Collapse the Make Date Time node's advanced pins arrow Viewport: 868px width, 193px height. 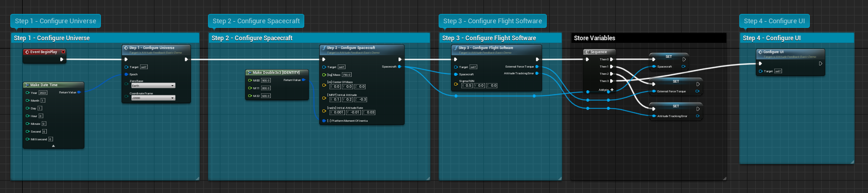[54, 146]
